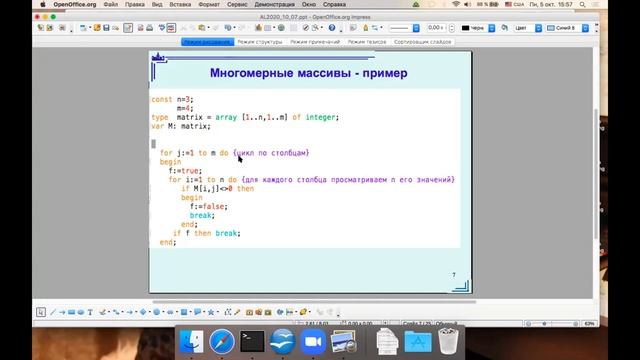
Task: Click the Export as PDF icon
Action: tap(140, 28)
